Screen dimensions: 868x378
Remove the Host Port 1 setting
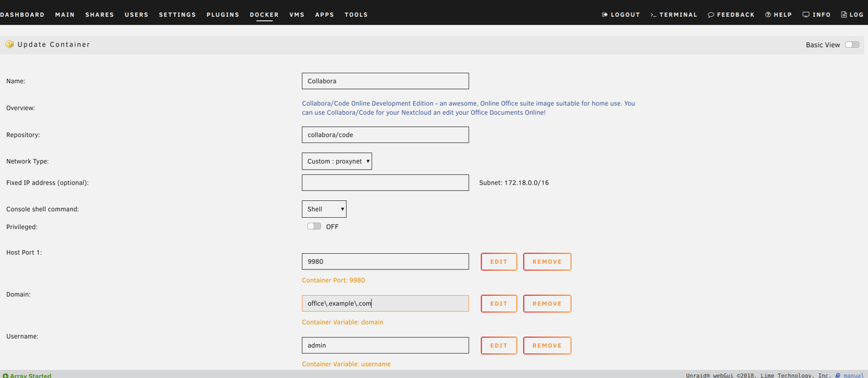click(x=547, y=261)
